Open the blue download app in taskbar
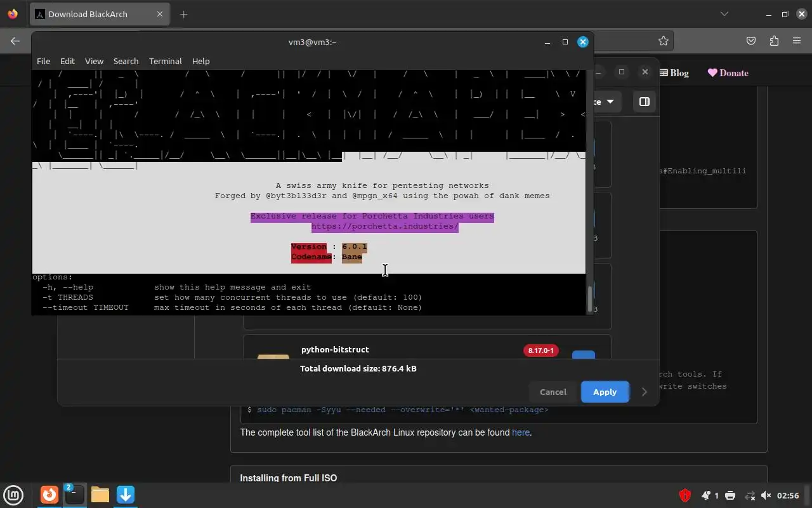Viewport: 812px width, 508px height. point(125,495)
